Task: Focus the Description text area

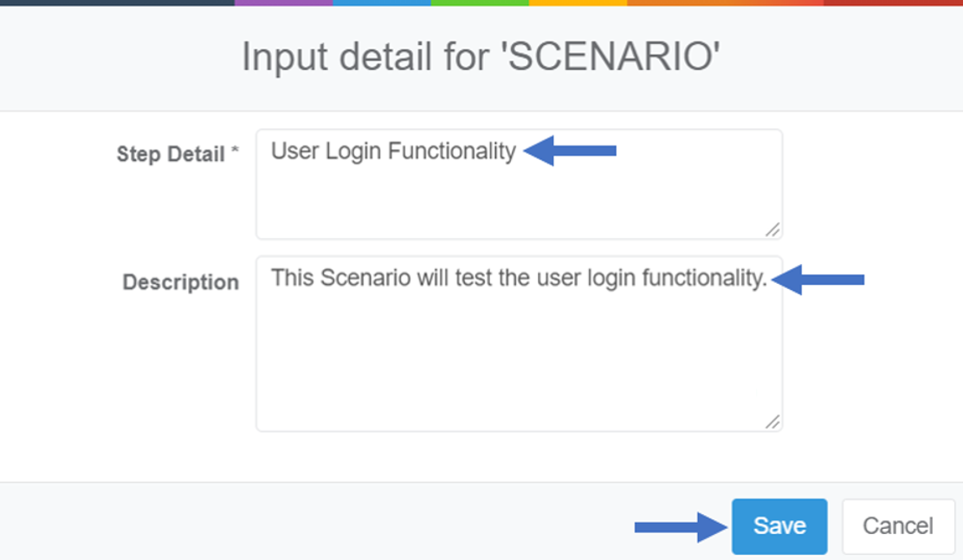Action: (519, 344)
